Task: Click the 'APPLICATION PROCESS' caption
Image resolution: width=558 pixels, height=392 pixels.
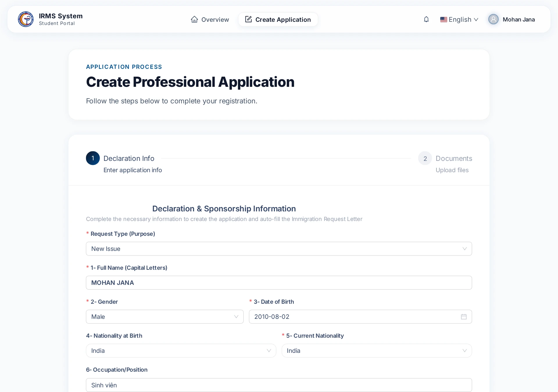Action: tap(124, 67)
